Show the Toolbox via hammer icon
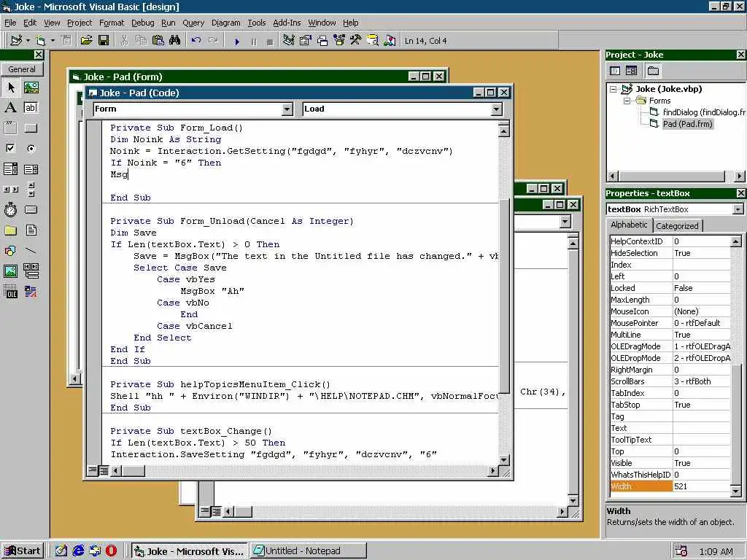The image size is (747, 560). pyautogui.click(x=355, y=41)
